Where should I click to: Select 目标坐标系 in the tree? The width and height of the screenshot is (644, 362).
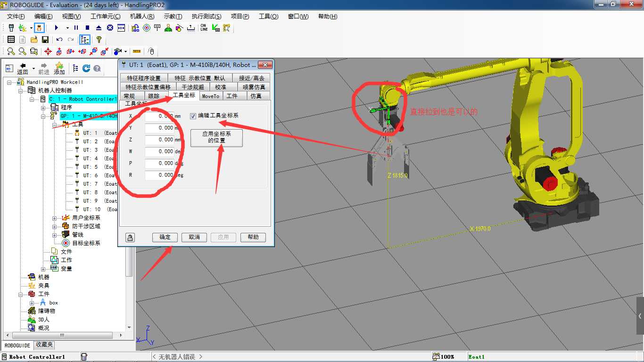(x=86, y=243)
